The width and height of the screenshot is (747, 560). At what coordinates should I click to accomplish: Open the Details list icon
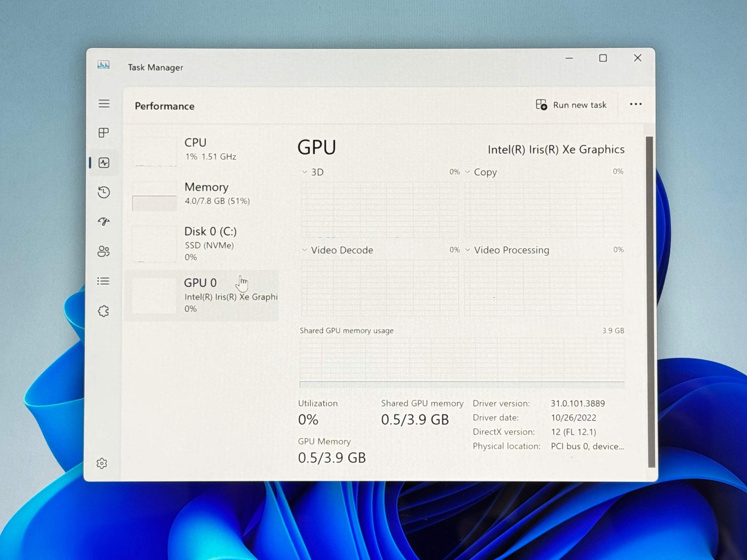103,281
